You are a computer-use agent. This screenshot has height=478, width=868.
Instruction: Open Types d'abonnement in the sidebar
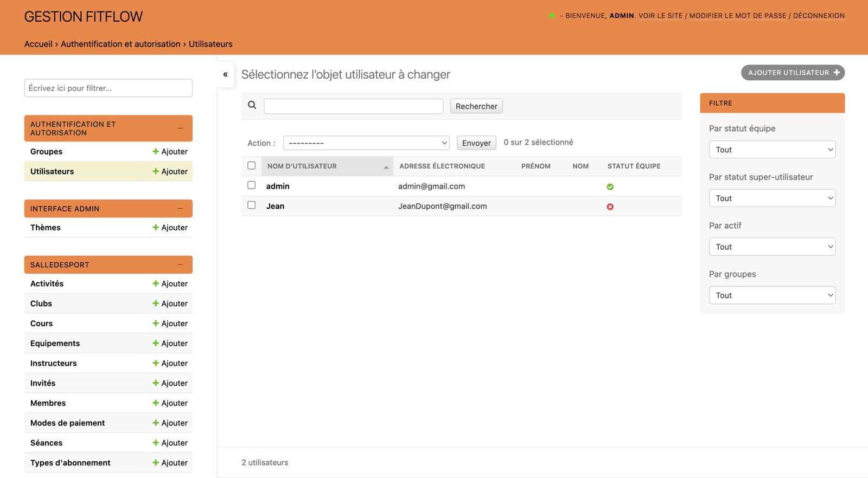pyautogui.click(x=71, y=463)
